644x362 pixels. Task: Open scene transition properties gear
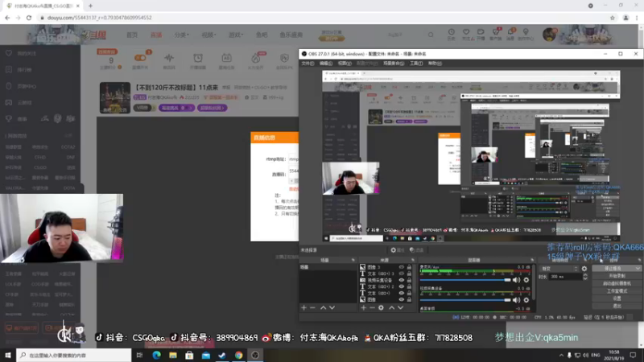[584, 269]
